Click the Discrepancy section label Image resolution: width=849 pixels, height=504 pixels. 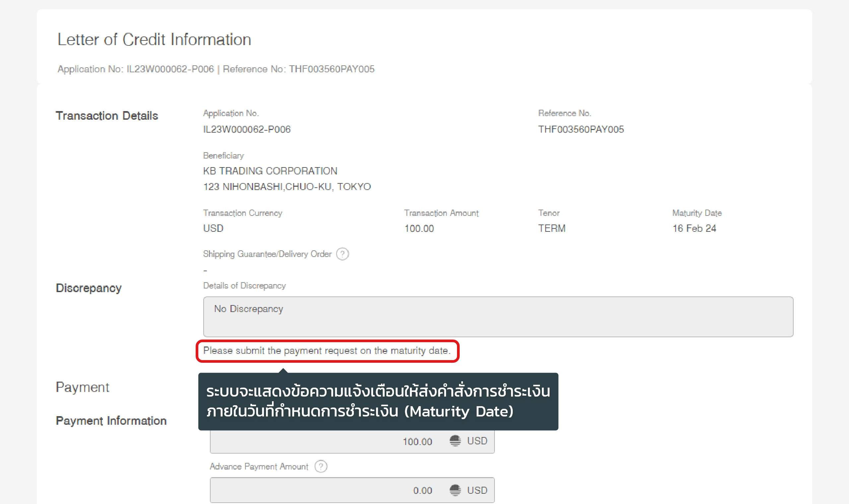pyautogui.click(x=89, y=288)
